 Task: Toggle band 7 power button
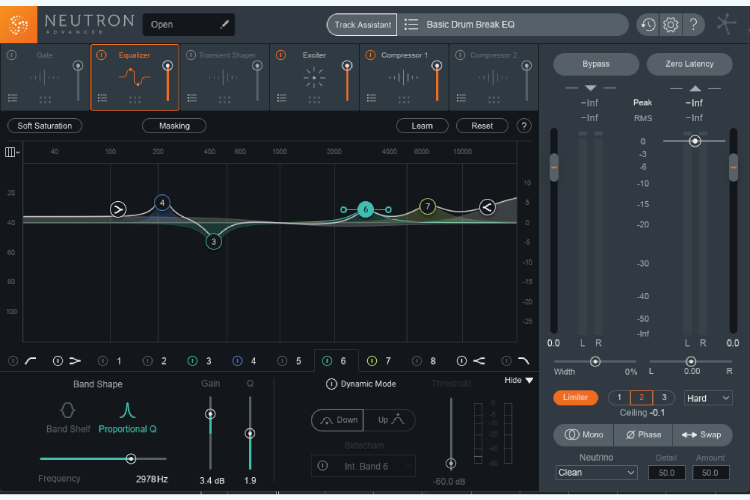click(372, 361)
